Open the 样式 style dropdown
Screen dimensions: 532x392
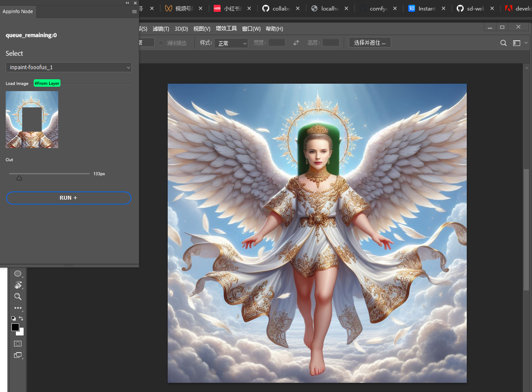pos(231,43)
